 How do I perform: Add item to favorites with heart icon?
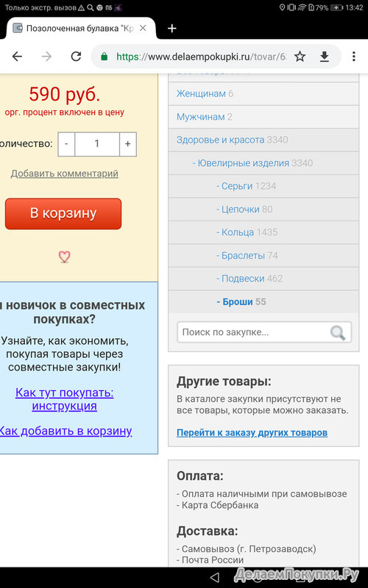pyautogui.click(x=64, y=257)
